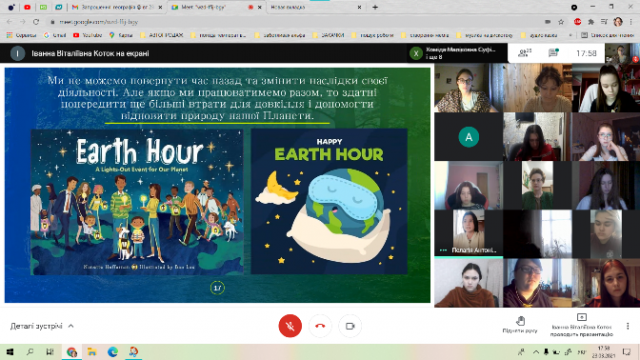End the call with hang-up button
This screenshot has width=640, height=360.
[320, 326]
